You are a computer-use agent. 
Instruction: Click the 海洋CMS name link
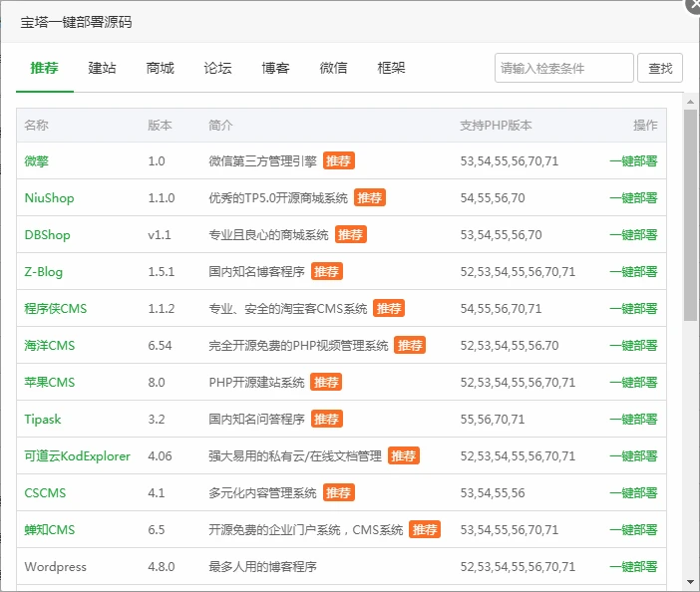tap(50, 345)
